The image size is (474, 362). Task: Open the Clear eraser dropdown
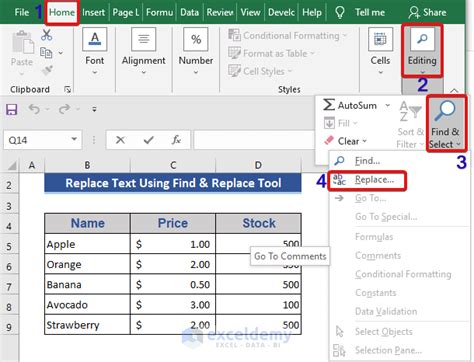tap(345, 141)
